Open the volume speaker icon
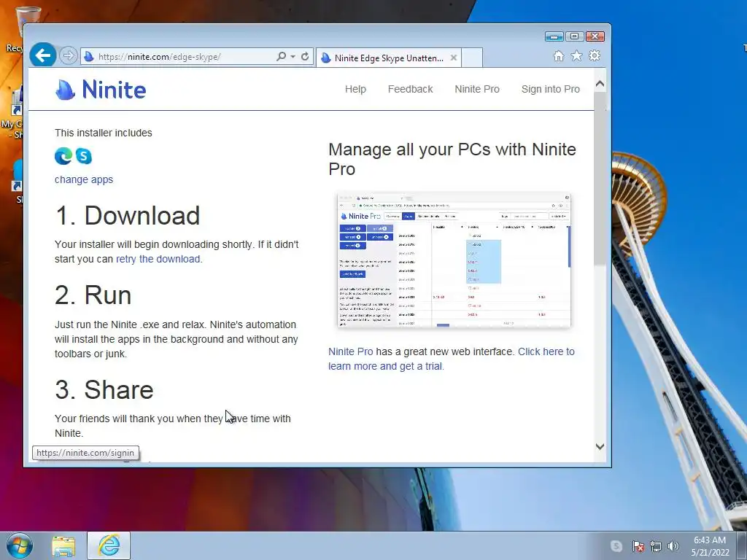This screenshot has width=747, height=560. (x=673, y=546)
